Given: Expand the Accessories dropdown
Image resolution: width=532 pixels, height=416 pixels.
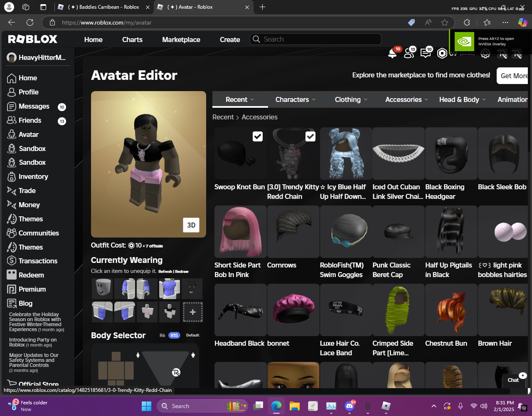Looking at the screenshot, I should click(407, 99).
